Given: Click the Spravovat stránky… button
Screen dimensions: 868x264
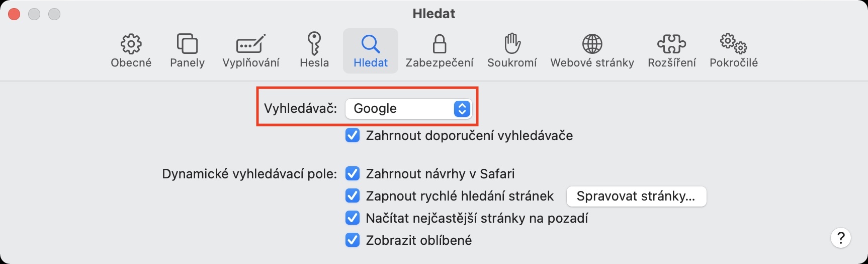Looking at the screenshot, I should click(x=636, y=196).
